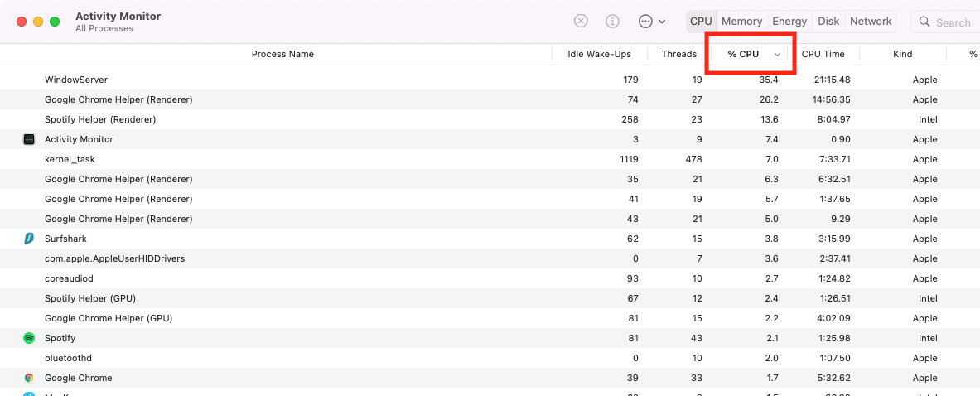Screen dimensions: 980x396
Task: Sort by Kind column header
Action: coord(902,55)
